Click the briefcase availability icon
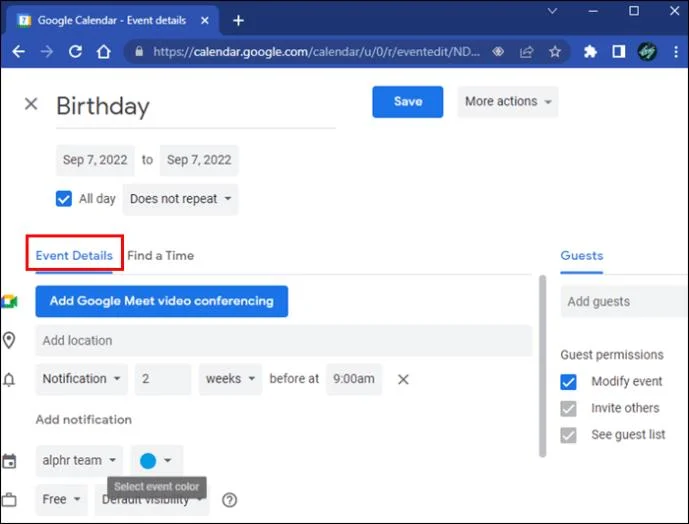689x524 pixels. point(9,500)
